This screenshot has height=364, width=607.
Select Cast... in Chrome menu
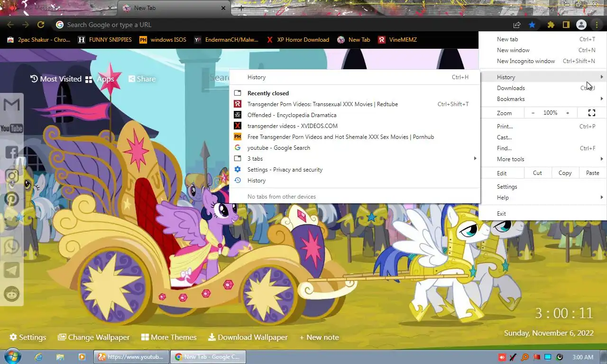543,137
